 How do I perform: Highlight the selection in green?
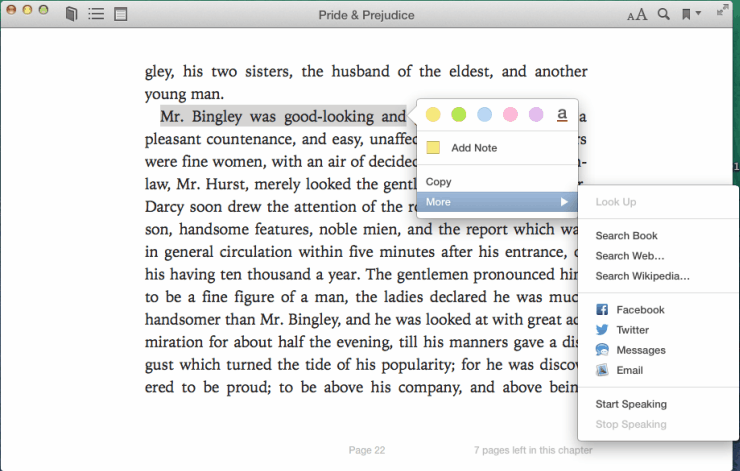459,114
